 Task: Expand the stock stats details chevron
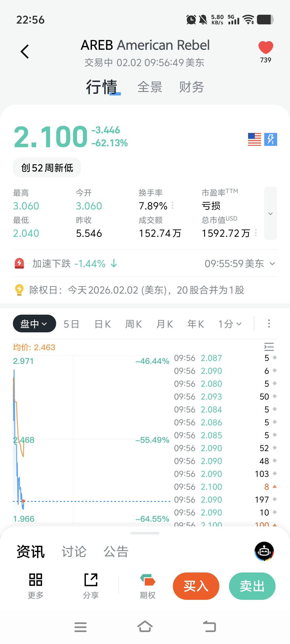point(270,213)
